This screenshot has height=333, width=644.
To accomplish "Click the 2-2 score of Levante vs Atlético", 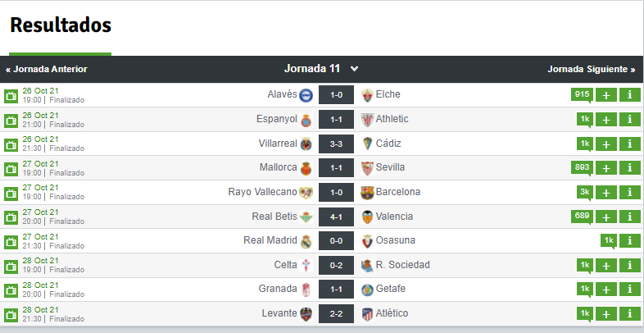I will pyautogui.click(x=336, y=313).
